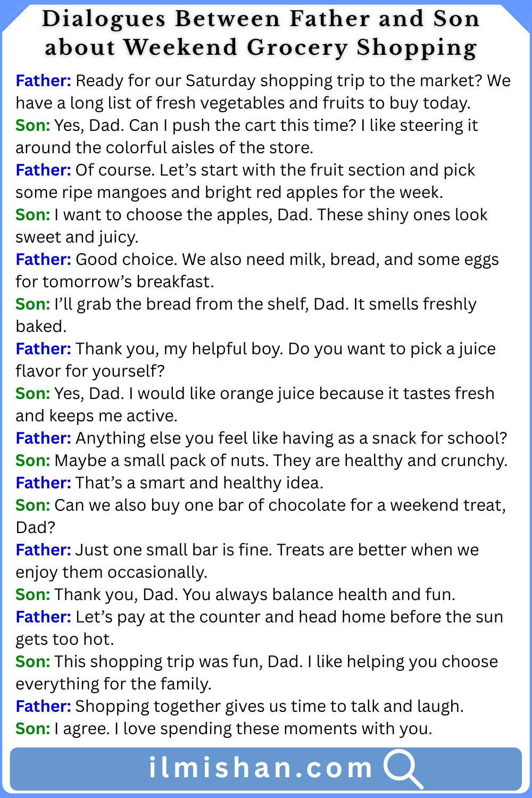The image size is (532, 798).
Task: Click the Father label before "Anything else you feel"
Action: [43, 438]
